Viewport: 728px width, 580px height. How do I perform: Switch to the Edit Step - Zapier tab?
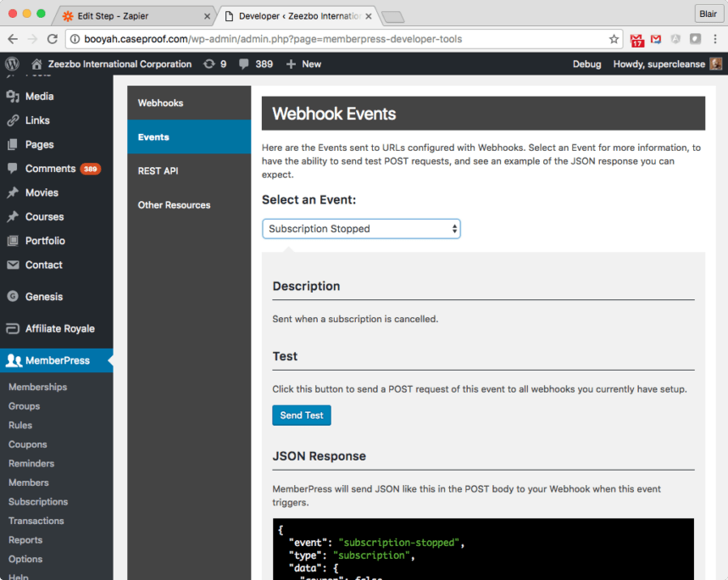135,16
